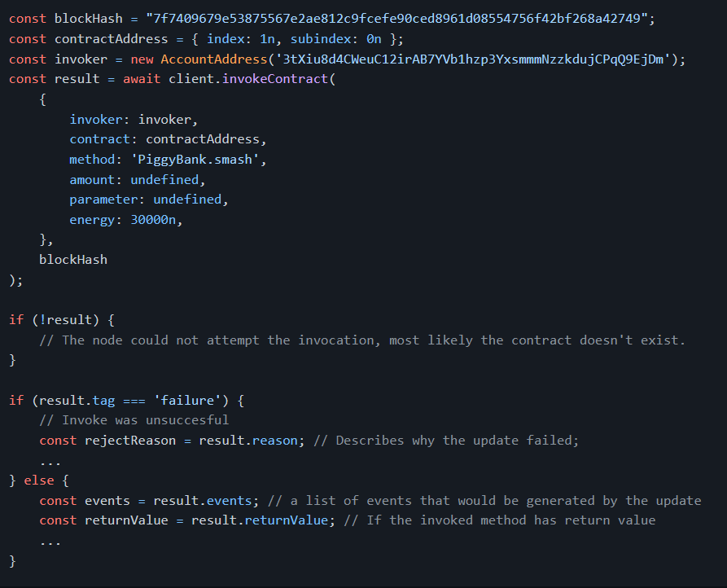Click the 'PiggyBank.smash' method string
This screenshot has height=588, width=727.
click(x=195, y=160)
